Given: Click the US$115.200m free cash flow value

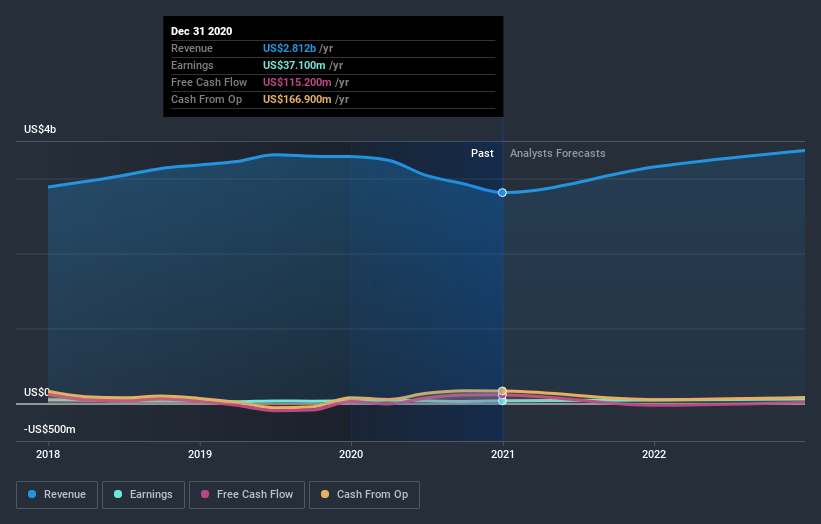Looking at the screenshot, I should (297, 82).
